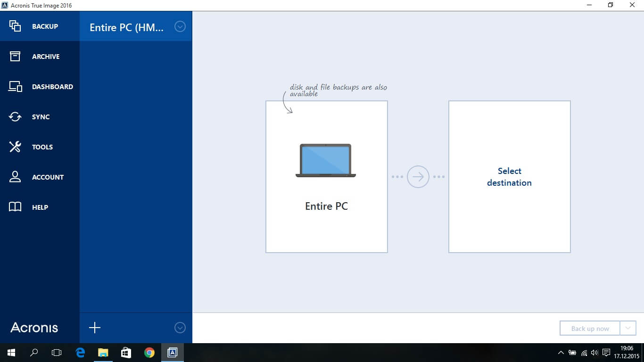Click the Help book icon
The image size is (644, 362).
pos(15,207)
